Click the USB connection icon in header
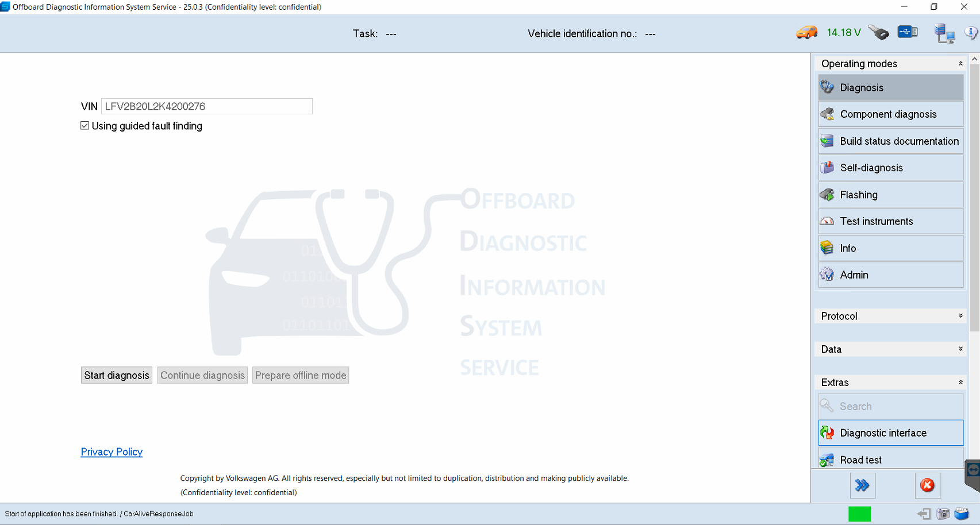The image size is (980, 525). (908, 32)
